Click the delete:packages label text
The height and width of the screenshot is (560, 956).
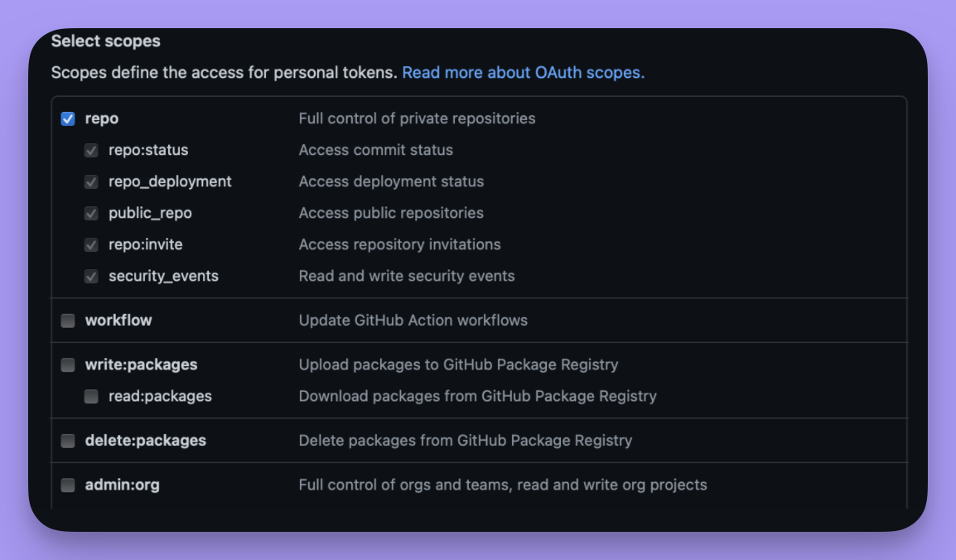tap(146, 440)
